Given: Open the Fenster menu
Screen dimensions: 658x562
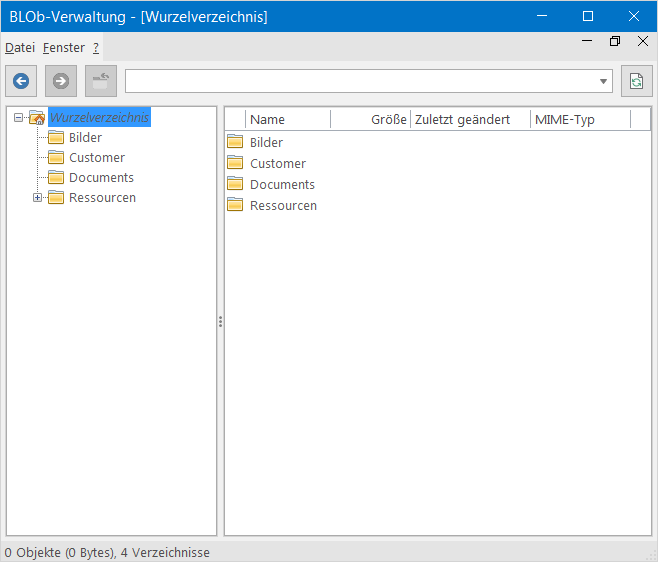Looking at the screenshot, I should tap(64, 48).
